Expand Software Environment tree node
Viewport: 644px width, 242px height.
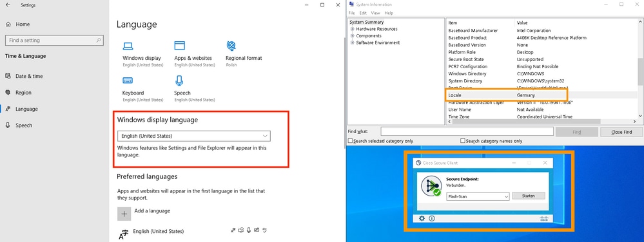(353, 42)
